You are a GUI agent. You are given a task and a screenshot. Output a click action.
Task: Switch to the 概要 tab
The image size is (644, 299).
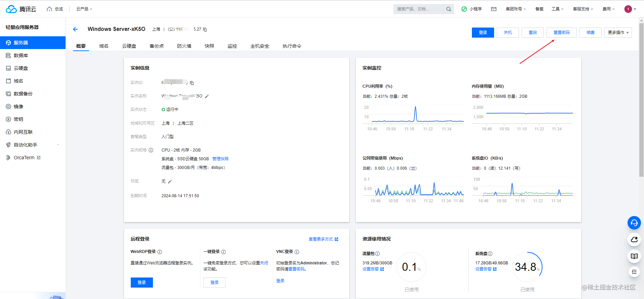click(x=81, y=46)
